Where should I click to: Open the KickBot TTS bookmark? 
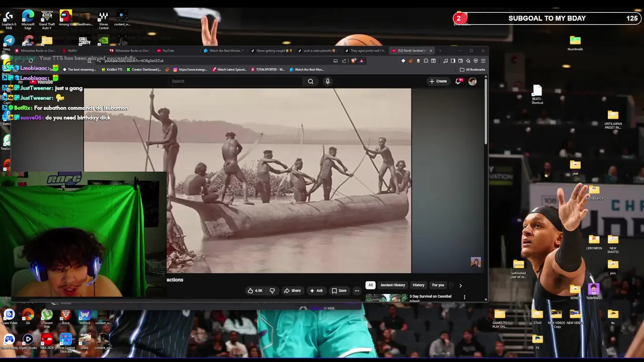point(112,69)
